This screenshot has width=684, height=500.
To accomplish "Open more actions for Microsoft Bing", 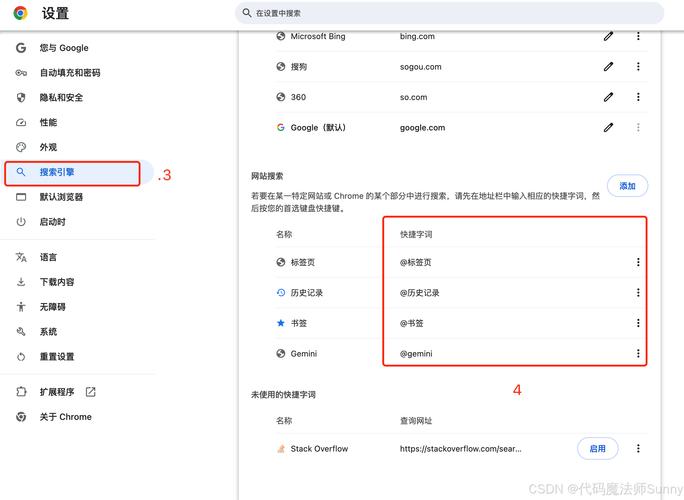I will coord(638,36).
